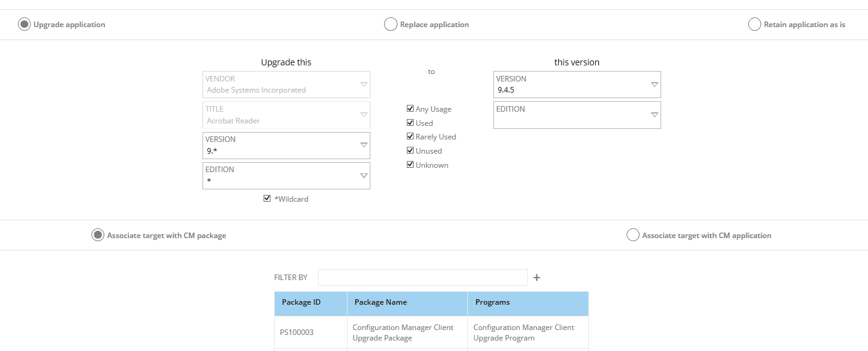The width and height of the screenshot is (868, 351).
Task: Click the plus icon beside the filter field
Action: [x=536, y=278]
